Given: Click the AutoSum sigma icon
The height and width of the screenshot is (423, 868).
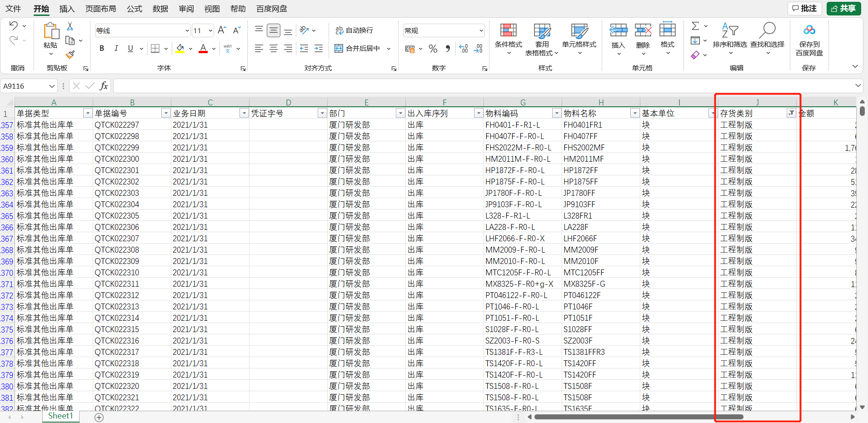Looking at the screenshot, I should point(695,26).
